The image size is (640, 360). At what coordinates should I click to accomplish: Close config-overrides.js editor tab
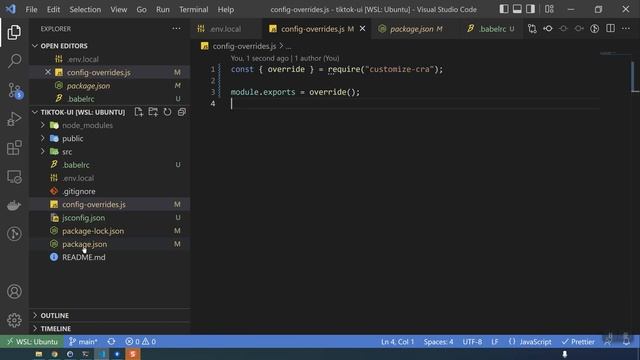[362, 29]
